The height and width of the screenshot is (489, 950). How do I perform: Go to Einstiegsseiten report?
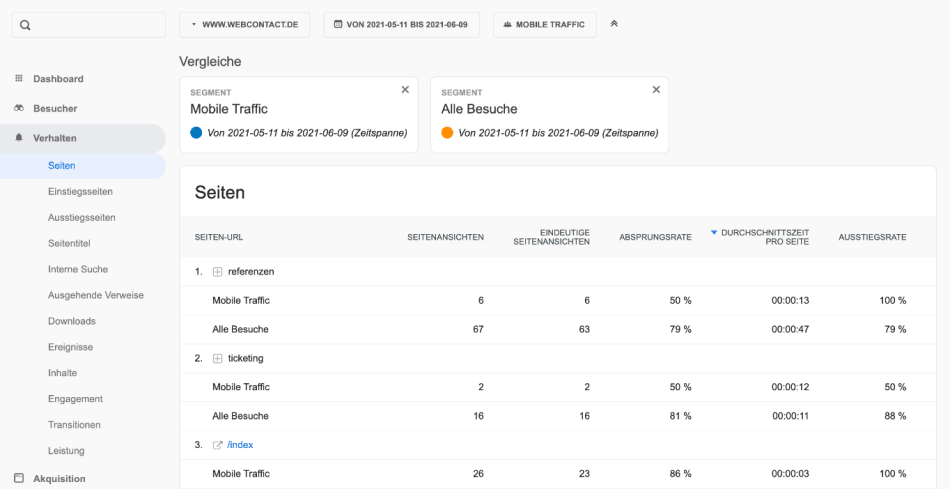tap(80, 191)
